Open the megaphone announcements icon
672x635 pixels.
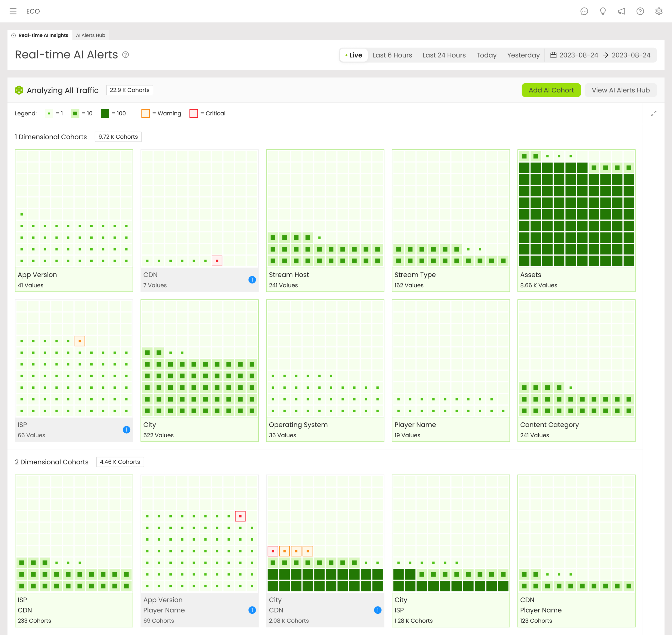pos(622,11)
